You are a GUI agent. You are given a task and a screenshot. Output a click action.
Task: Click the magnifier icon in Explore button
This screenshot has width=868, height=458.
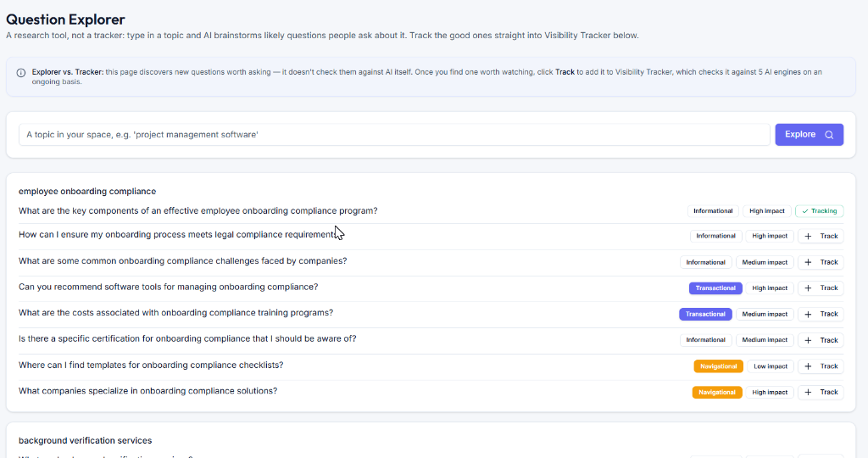pyautogui.click(x=829, y=135)
